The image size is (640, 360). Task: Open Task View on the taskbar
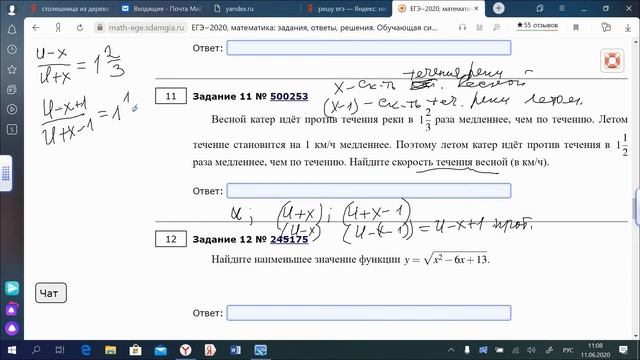coord(60,350)
